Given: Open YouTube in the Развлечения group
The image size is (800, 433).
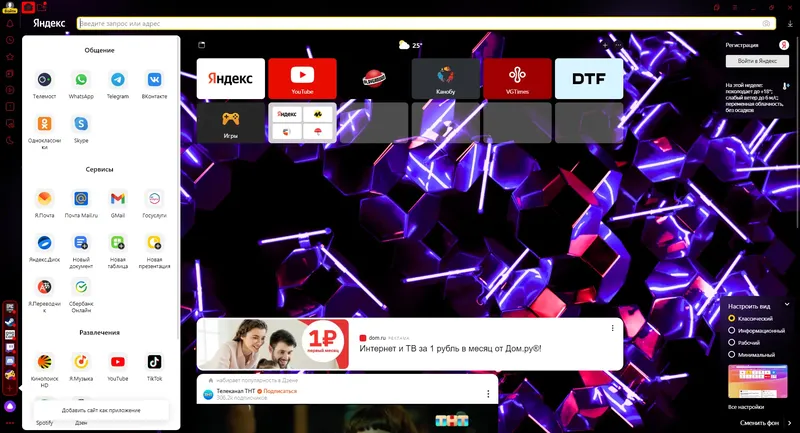Looking at the screenshot, I should pos(118,362).
